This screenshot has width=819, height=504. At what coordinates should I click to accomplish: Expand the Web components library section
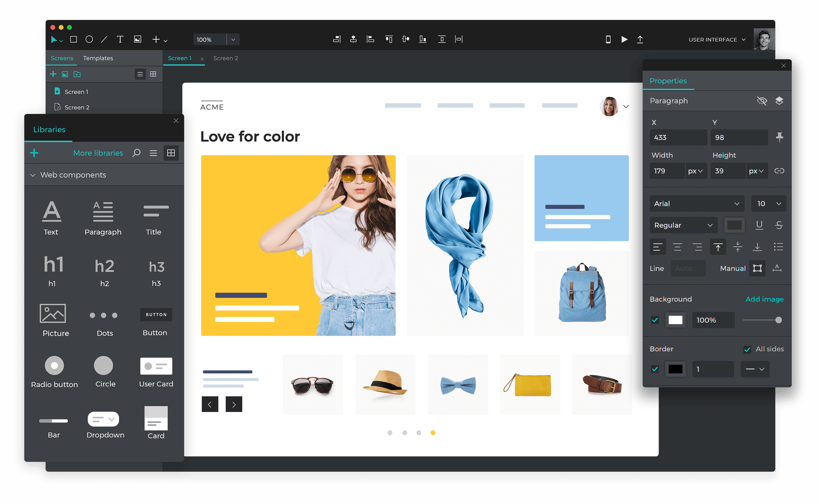coord(34,175)
